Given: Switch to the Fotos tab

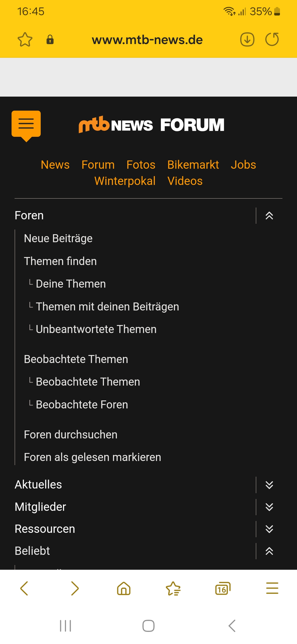Looking at the screenshot, I should coord(141,165).
